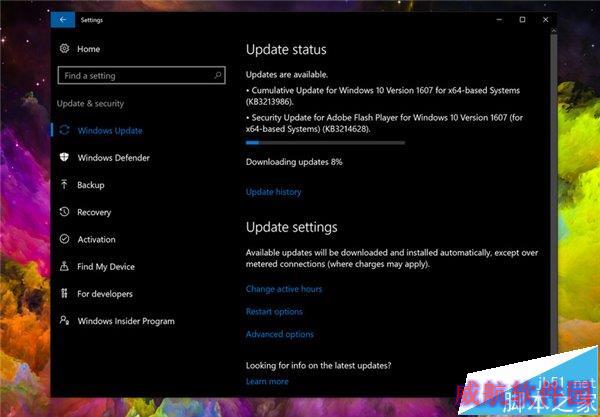
Task: Click the For developers icon
Action: click(x=64, y=293)
